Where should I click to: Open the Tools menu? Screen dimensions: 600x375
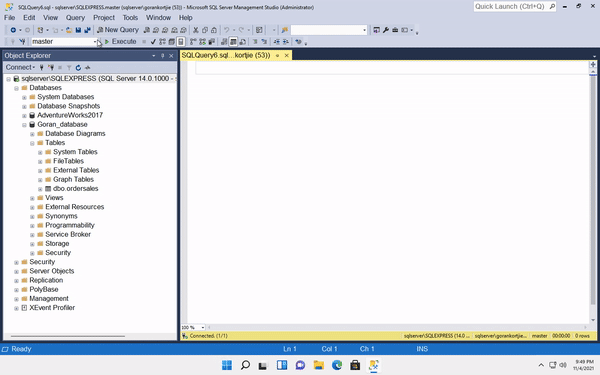point(130,18)
